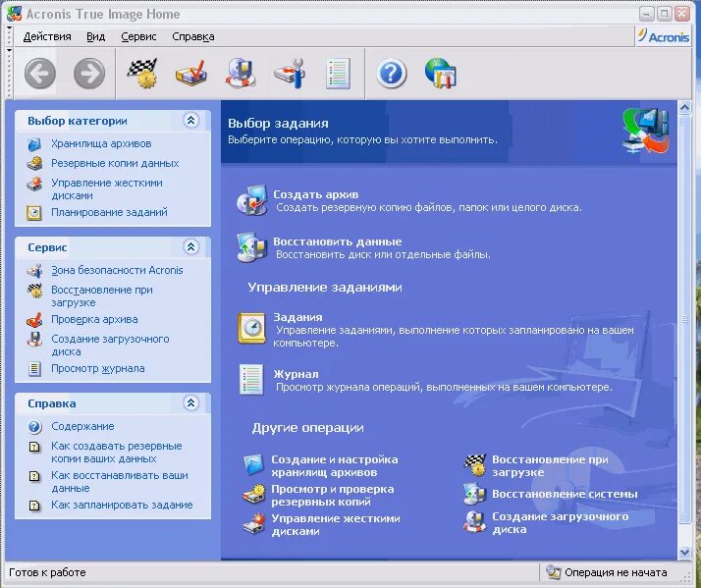Click the Создание и настройка хранилищ архивов icon
The width and height of the screenshot is (701, 588).
coord(254,465)
